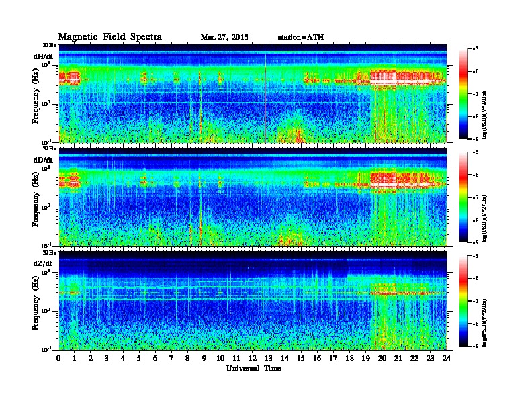The height and width of the screenshot is (411, 532).
Task: Click the "32Hz" label of dZ/dt panel
Action: (50, 253)
